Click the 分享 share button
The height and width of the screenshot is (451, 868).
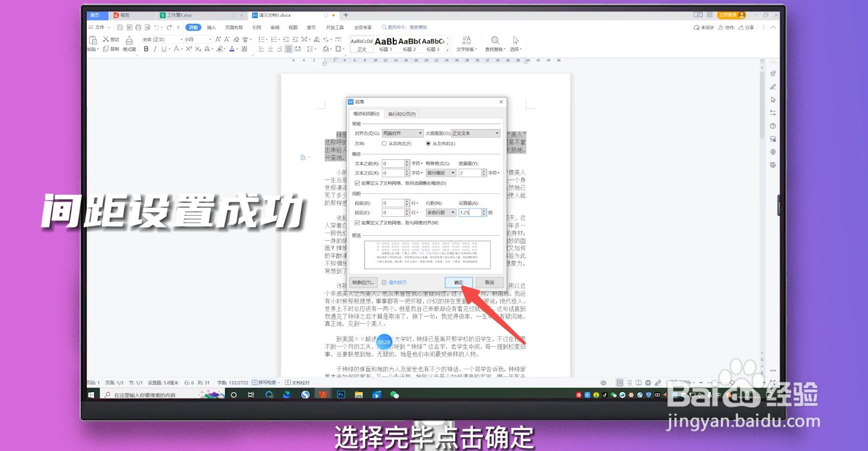coord(746,27)
